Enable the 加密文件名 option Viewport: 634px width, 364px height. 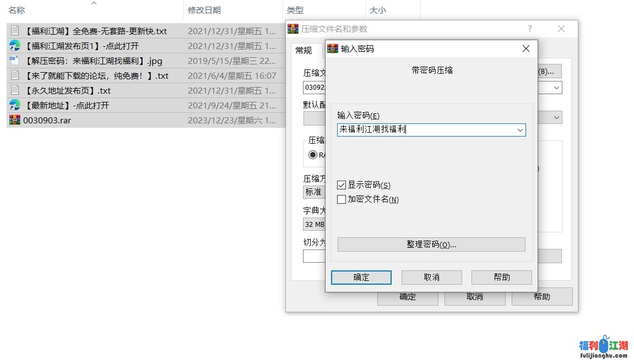340,199
